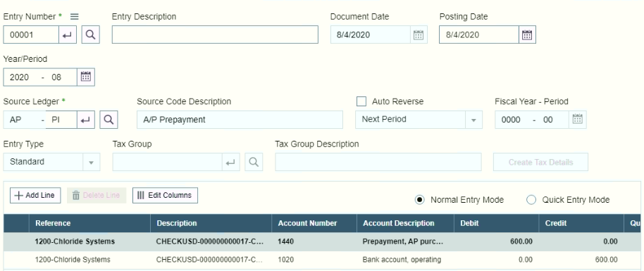
Task: Click the Tax Group input field
Action: tap(168, 162)
